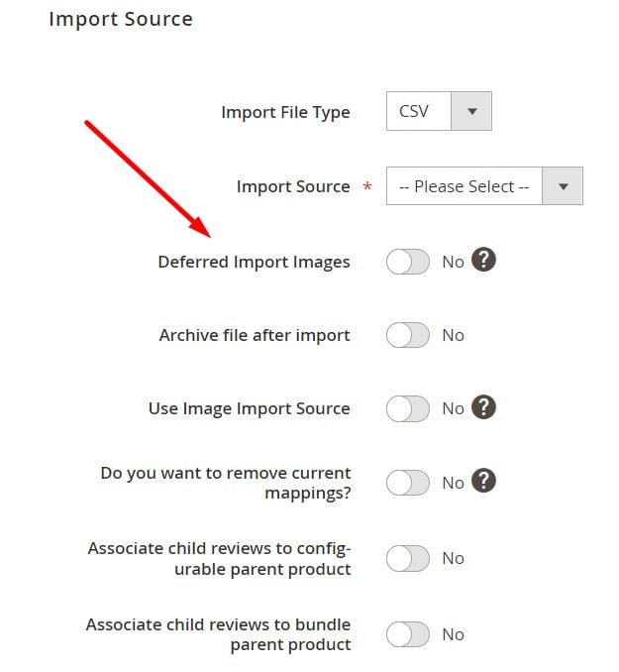The width and height of the screenshot is (619, 672).
Task: Click the 'Import Source' section heading
Action: [121, 19]
